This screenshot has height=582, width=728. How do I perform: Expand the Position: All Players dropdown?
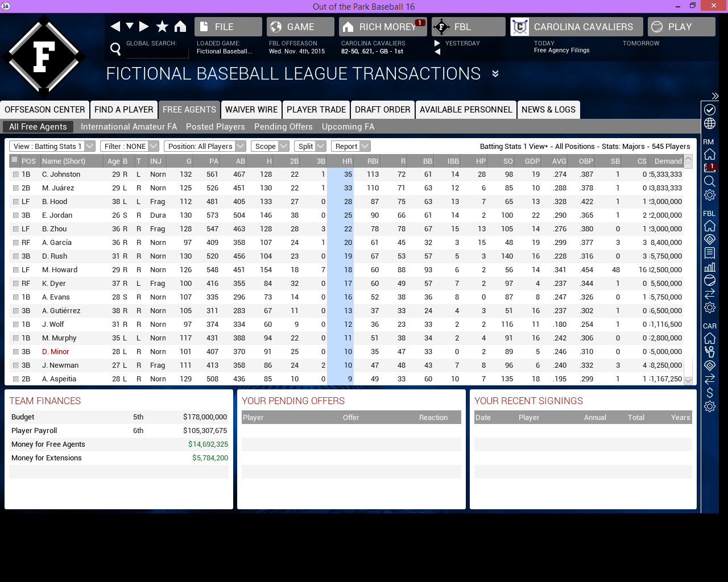206,146
